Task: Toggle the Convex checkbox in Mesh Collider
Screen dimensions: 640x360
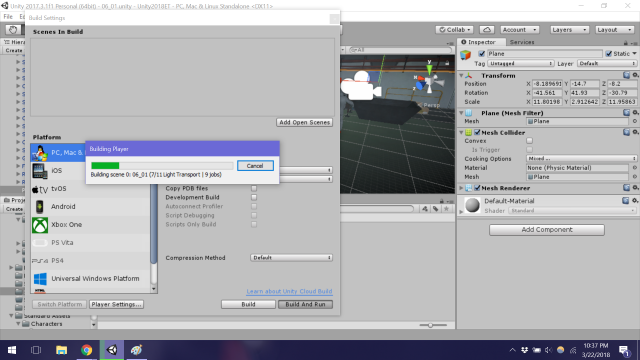Action: point(529,141)
